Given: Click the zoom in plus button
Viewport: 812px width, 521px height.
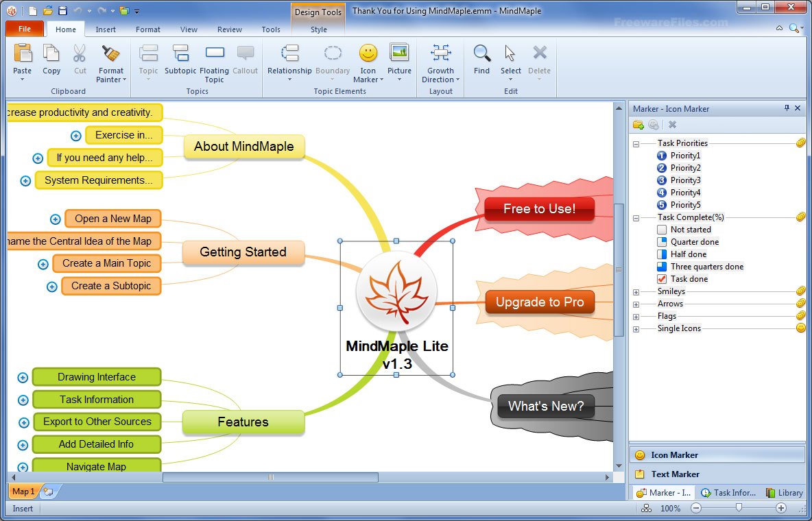Looking at the screenshot, I should [x=781, y=509].
